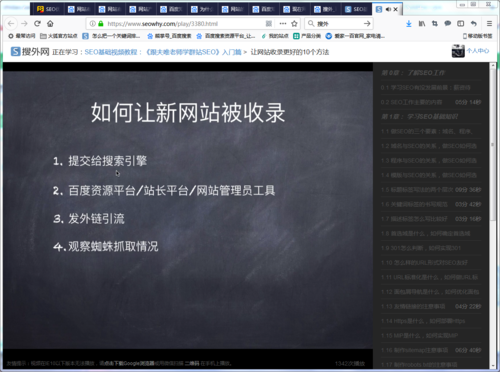The height and width of the screenshot is (372, 500).
Task: Go to 个人中心
Action: coord(478,51)
